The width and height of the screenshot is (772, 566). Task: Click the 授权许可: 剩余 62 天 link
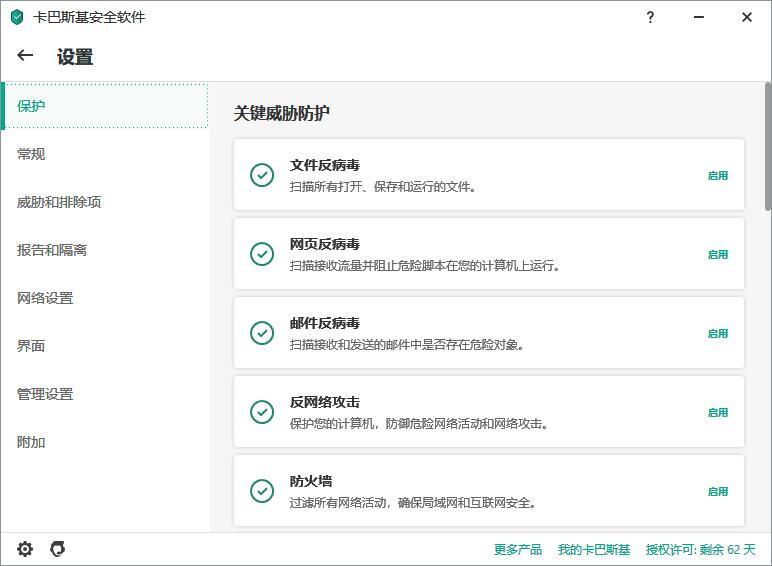coord(700,549)
